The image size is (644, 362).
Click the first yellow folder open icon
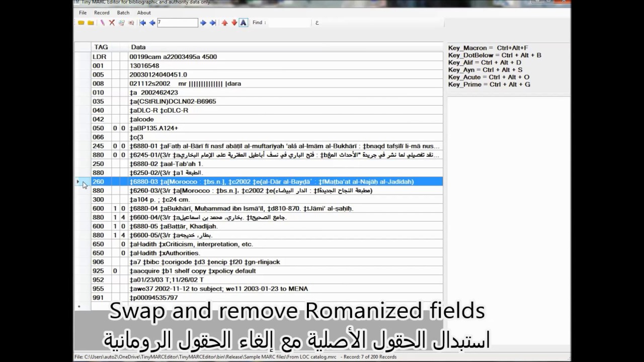coord(81,23)
